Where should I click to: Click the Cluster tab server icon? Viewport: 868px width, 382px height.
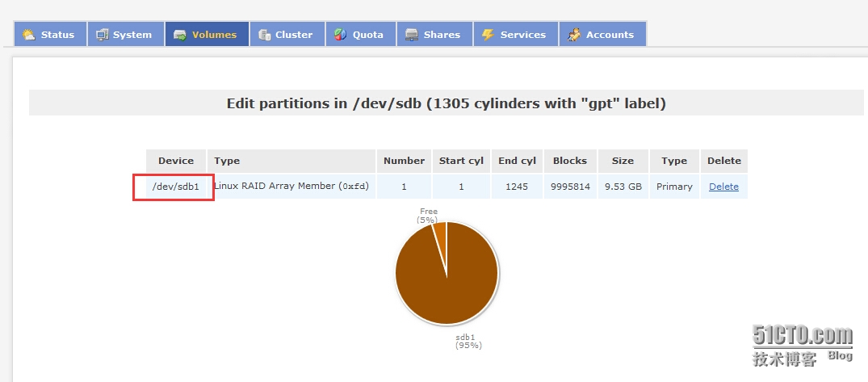pyautogui.click(x=264, y=35)
